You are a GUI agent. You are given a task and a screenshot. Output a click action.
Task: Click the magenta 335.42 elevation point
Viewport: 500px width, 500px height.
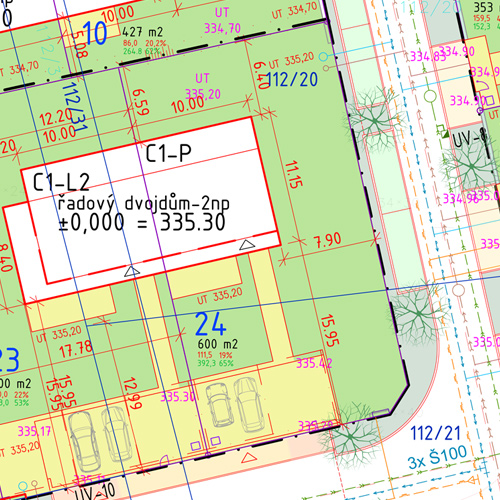[x=314, y=363]
